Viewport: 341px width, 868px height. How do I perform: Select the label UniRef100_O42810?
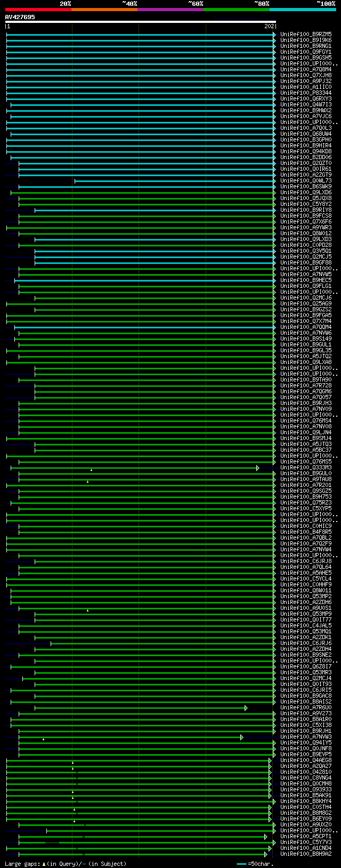(x=306, y=772)
